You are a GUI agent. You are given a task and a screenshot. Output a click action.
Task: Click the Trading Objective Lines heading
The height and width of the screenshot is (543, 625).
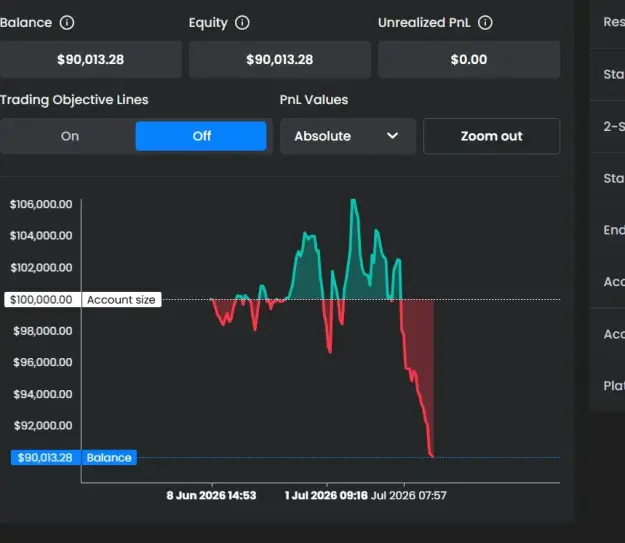coord(74,100)
